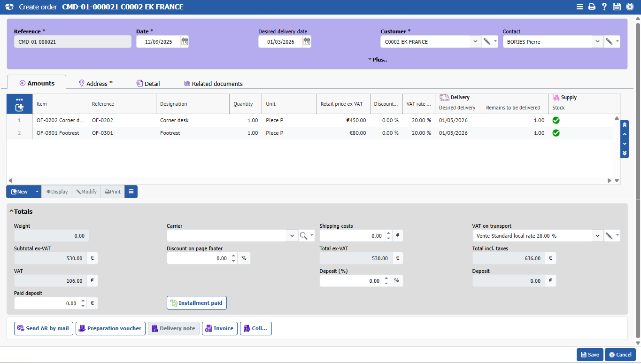The width and height of the screenshot is (641, 364).
Task: Switch to the Address tab
Action: [x=96, y=84]
